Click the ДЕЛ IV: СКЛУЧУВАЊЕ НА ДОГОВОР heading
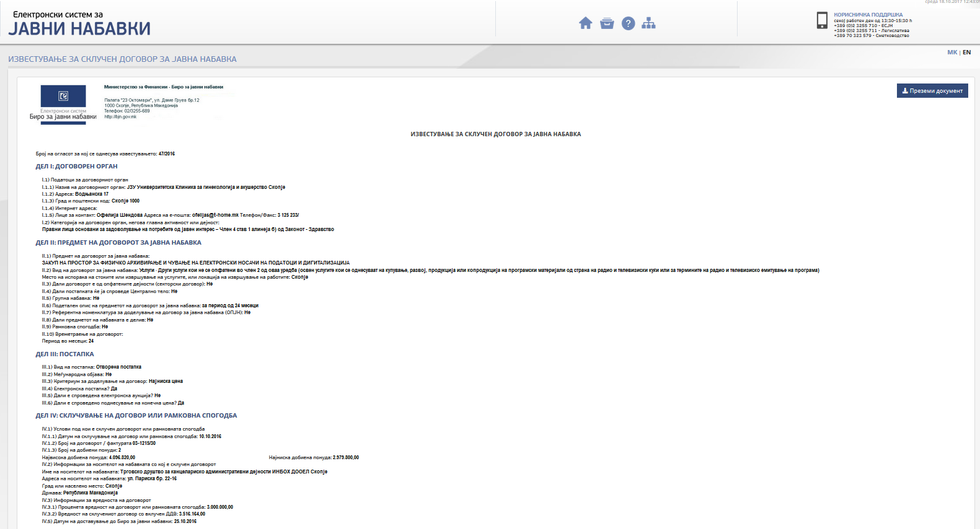 coord(136,414)
